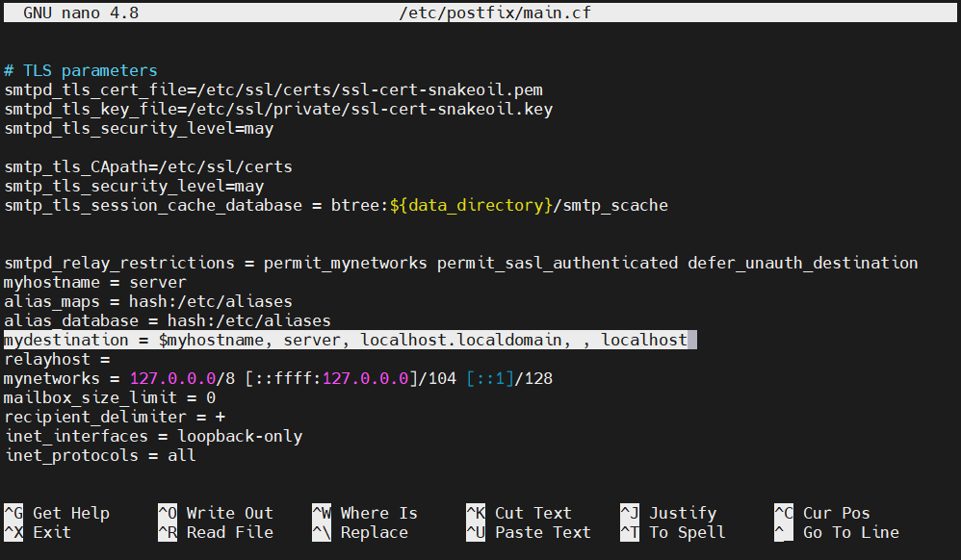Click the Replace shortcut label
The height and width of the screenshot is (560, 961).
374,532
